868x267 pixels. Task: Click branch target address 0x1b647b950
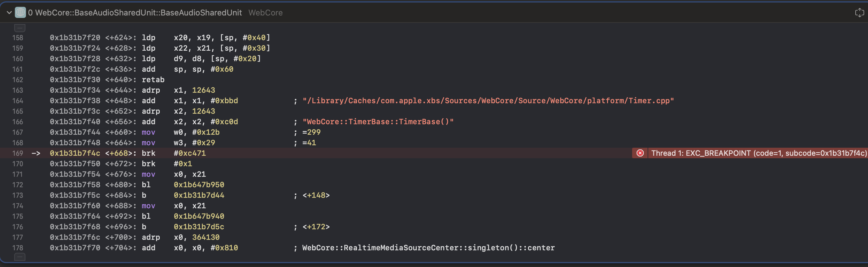click(x=199, y=185)
